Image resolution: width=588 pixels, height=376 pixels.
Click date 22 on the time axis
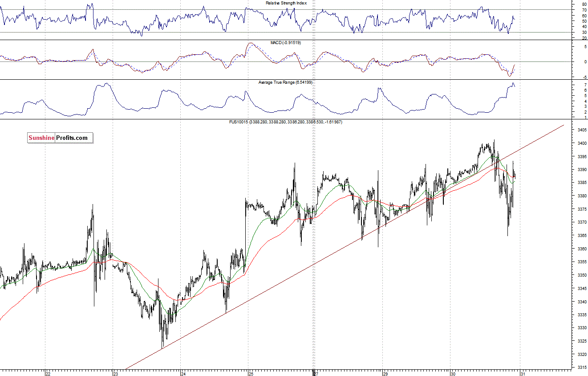point(49,374)
